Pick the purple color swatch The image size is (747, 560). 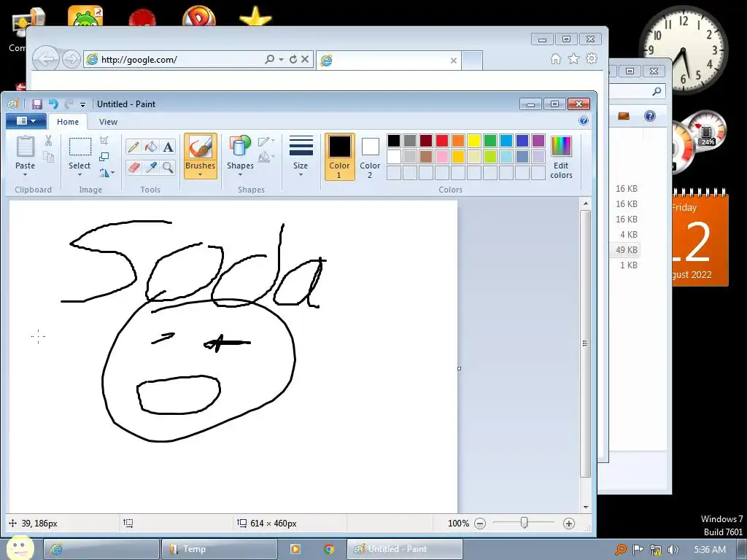(538, 141)
